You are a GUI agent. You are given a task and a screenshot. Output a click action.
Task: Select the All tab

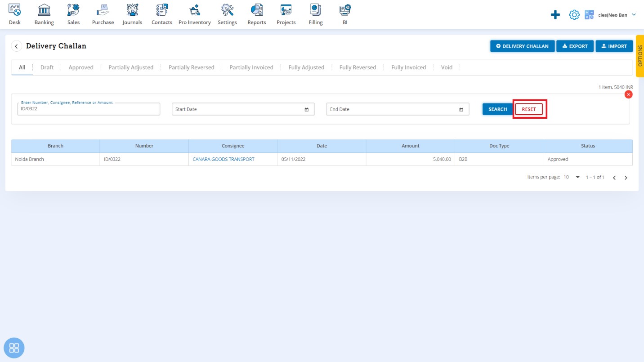pos(22,67)
